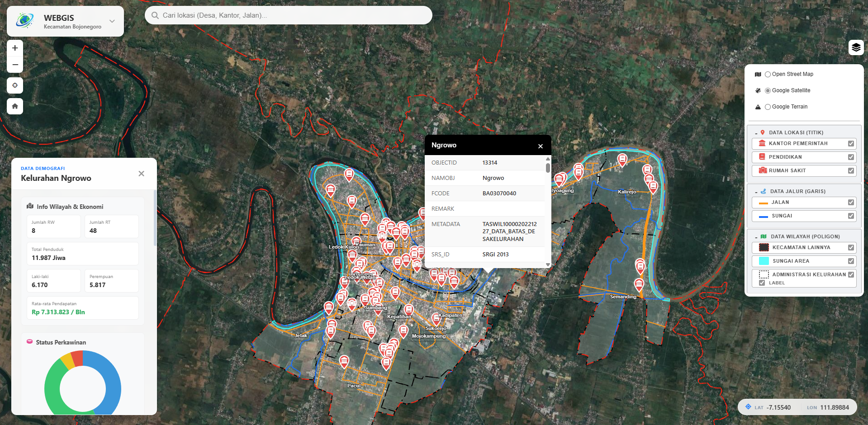Disable the KANTOR PEMERINTAH layer checkbox
The width and height of the screenshot is (868, 425).
click(851, 143)
